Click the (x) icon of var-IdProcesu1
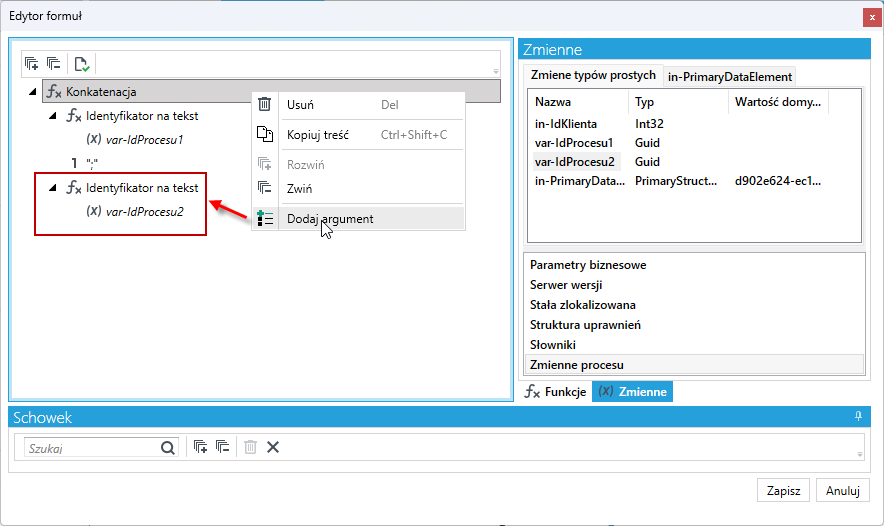The width and height of the screenshot is (884, 526). point(94,139)
